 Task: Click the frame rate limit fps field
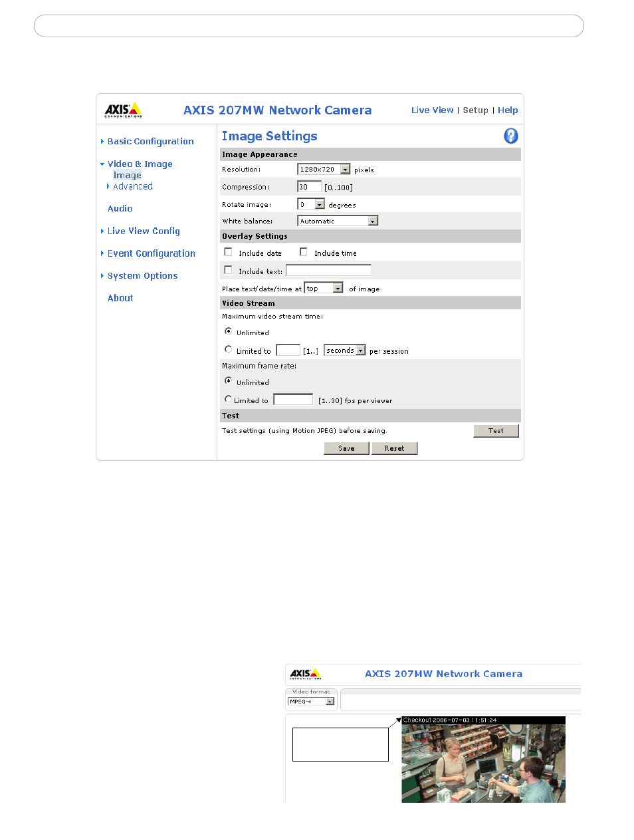[293, 400]
